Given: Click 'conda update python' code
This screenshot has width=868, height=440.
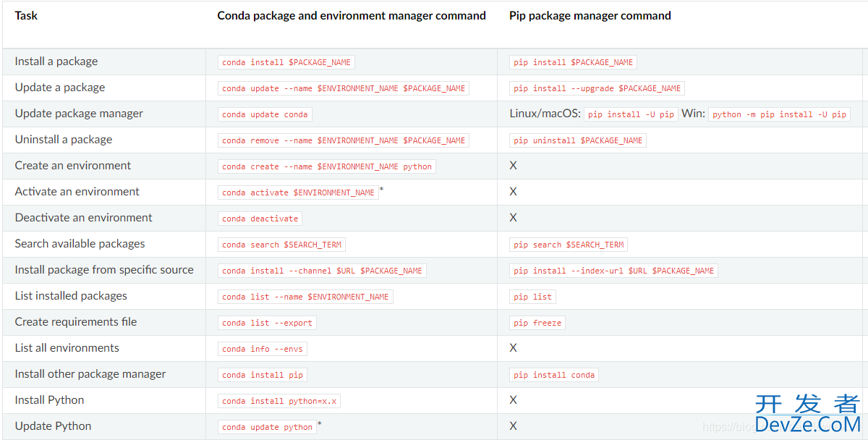Looking at the screenshot, I should click(x=267, y=427).
